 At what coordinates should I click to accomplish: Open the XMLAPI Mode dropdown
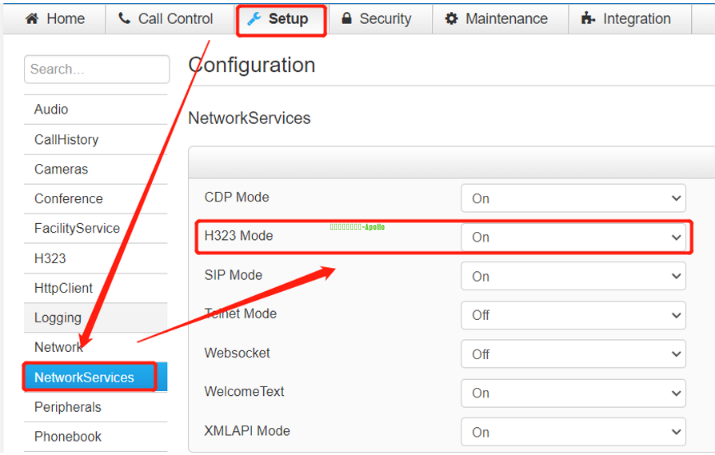pos(573,432)
